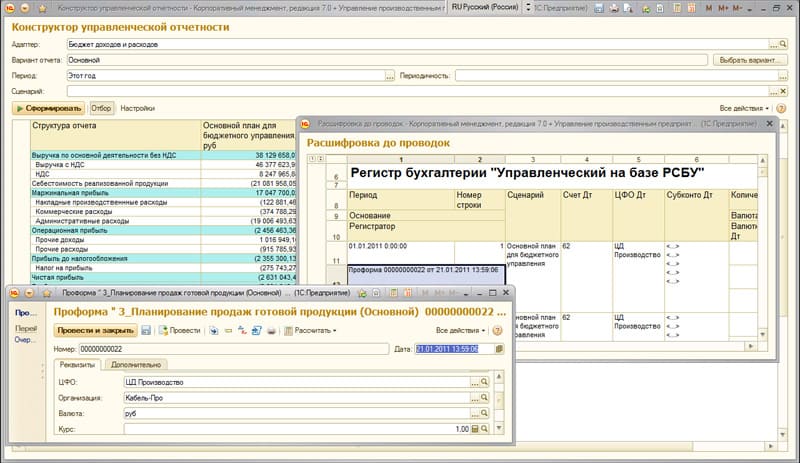Screen dimensions: 800x463
Task: Open Про... item in Проформа sidebar
Action: click(x=26, y=312)
